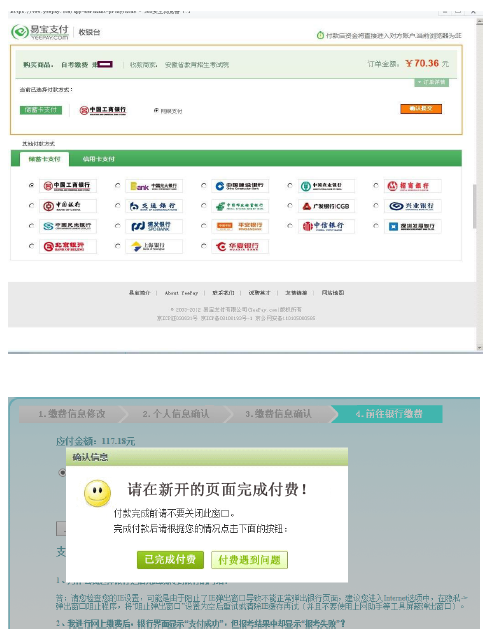This screenshot has height=633, width=491.
Task: Click the 中信银行 logo in bank grid
Action: coord(326,226)
